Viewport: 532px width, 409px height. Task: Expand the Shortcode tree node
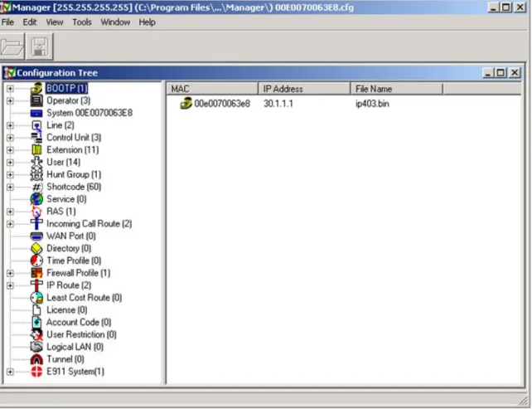[10, 187]
